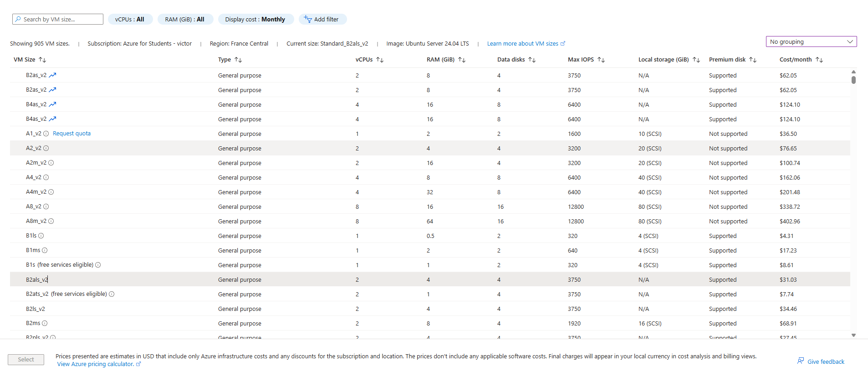The height and width of the screenshot is (377, 868).
Task: Open the RAM (GiB) : All filter
Action: [x=184, y=19]
